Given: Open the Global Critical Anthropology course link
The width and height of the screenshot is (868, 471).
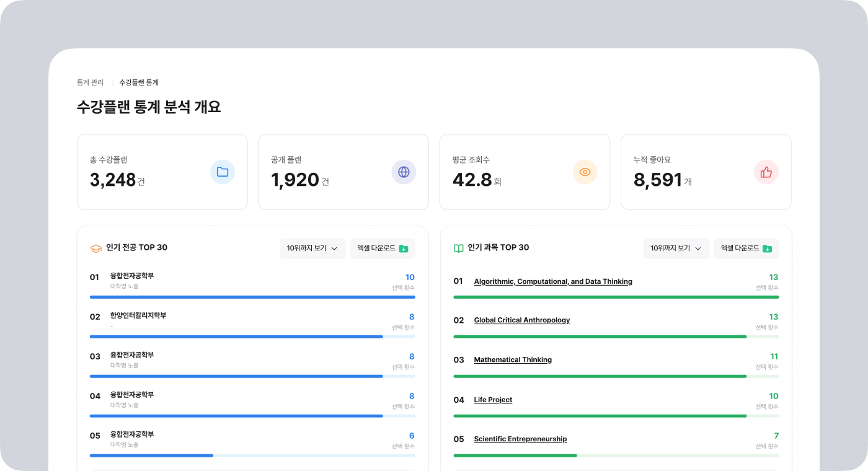Looking at the screenshot, I should tap(522, 320).
